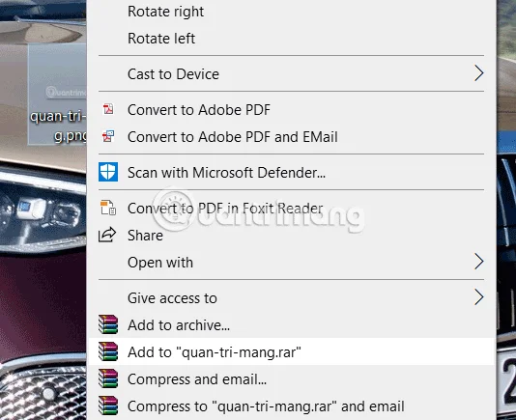The height and width of the screenshot is (420, 516).
Task: Select Compress to "quan-tri-mang.rar" and email
Action: pos(292,406)
